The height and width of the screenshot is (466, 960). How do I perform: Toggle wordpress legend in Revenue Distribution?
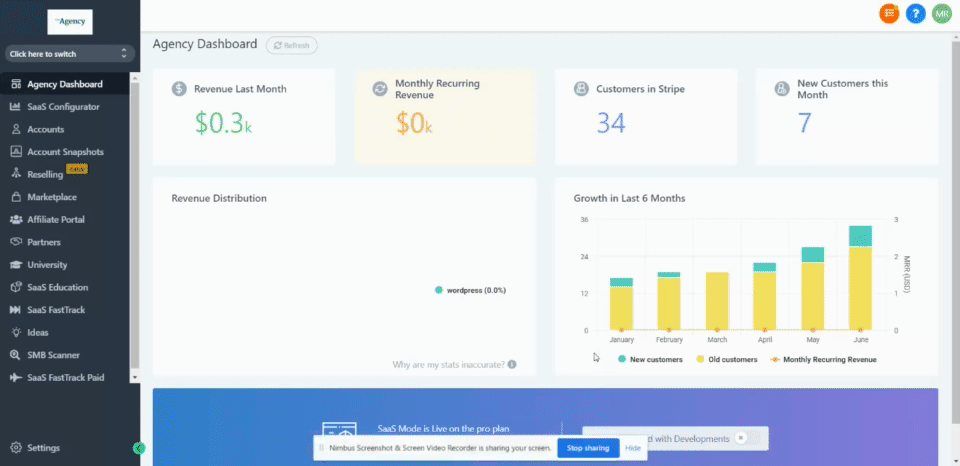tap(470, 290)
